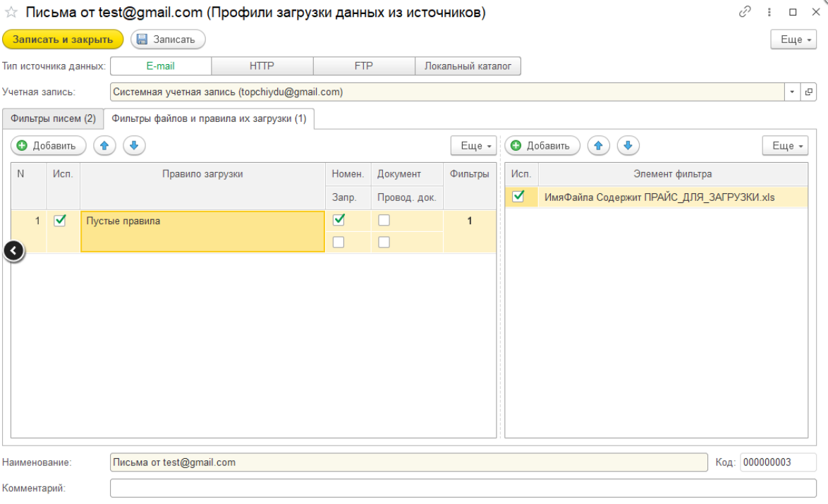Toggle Исп. checkbox for Пустые правила row
The image size is (828, 504).
[60, 221]
